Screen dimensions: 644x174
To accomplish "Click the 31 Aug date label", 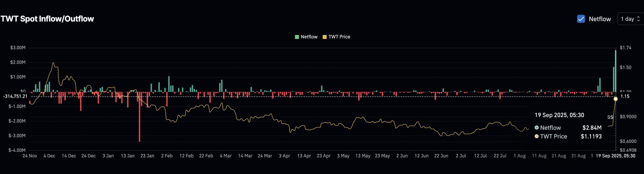I will (578, 156).
